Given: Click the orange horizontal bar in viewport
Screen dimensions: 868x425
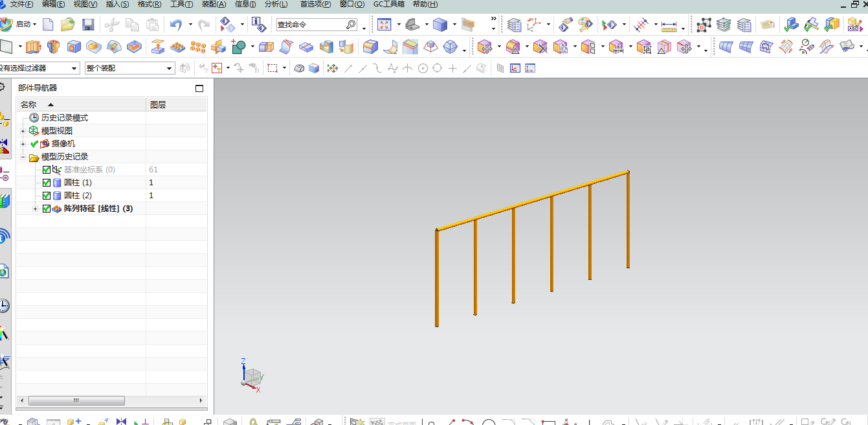Looking at the screenshot, I should pos(532,201).
